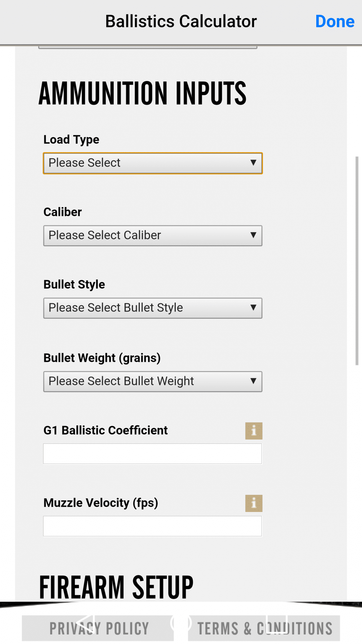Tap the Load Type label
Screen dimensions: 362x644
click(71, 140)
